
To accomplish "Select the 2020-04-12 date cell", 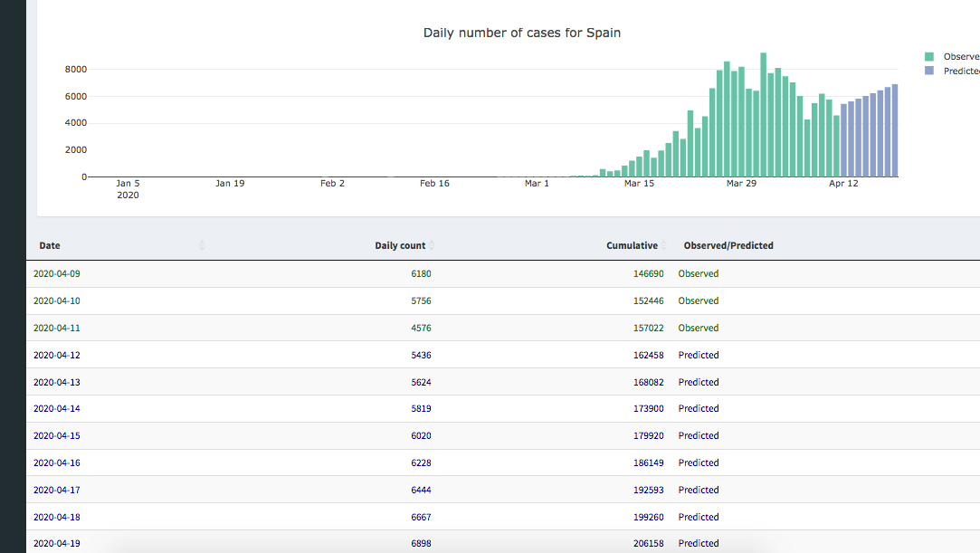I will (x=57, y=355).
